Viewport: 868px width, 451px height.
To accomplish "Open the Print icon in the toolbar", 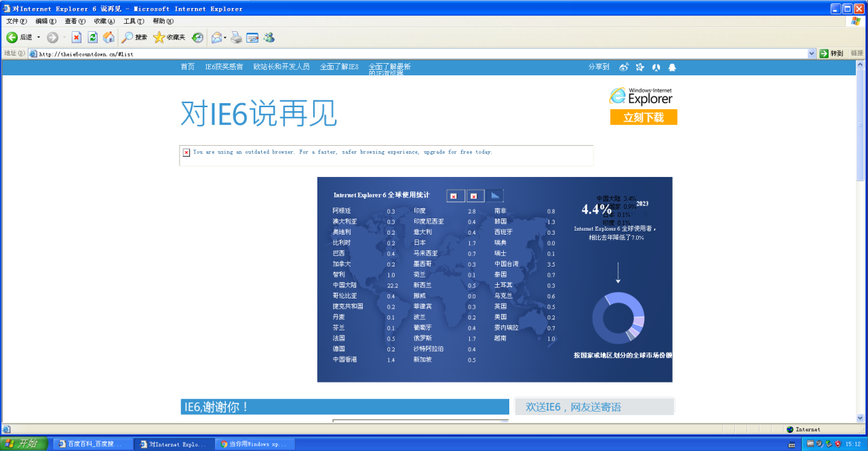I will click(237, 37).
